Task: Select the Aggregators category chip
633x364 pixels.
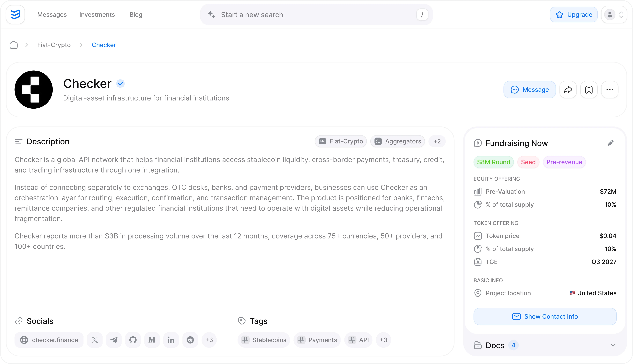Action: [398, 141]
